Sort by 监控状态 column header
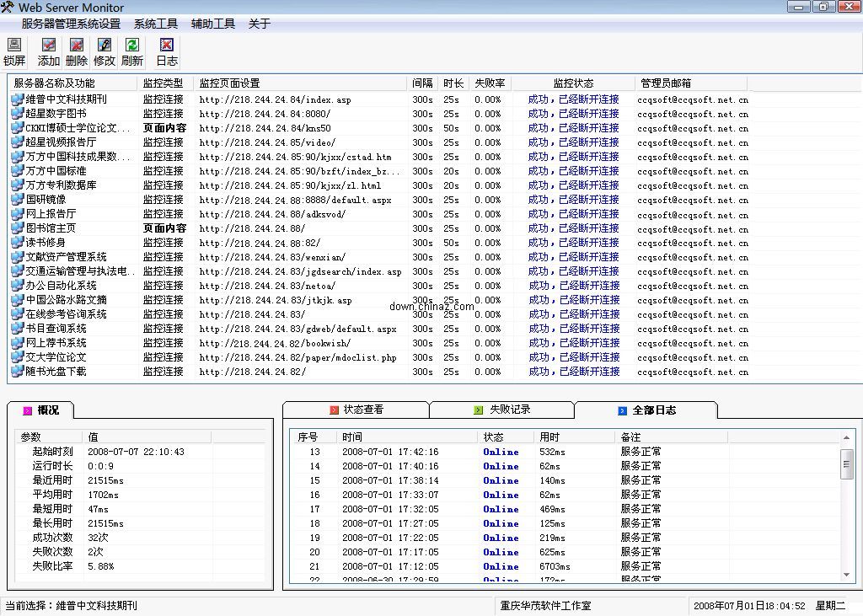The image size is (863, 616). [573, 83]
